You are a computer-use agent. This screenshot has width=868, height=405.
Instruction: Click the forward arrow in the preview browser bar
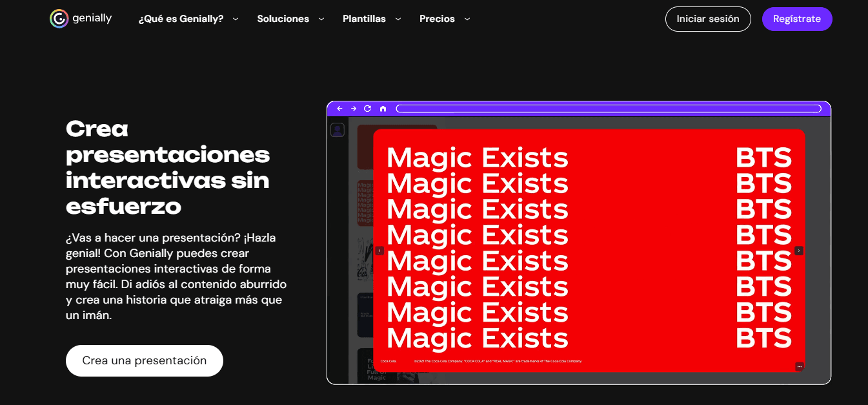point(354,109)
